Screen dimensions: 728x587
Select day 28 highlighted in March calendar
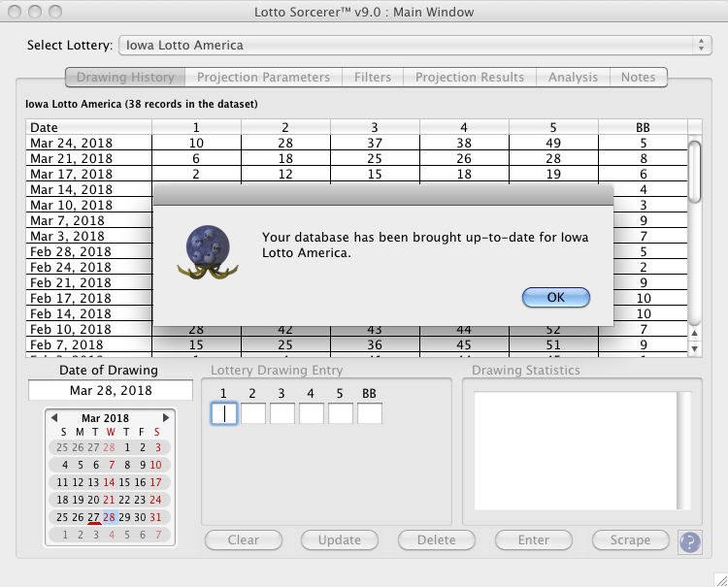click(x=109, y=517)
